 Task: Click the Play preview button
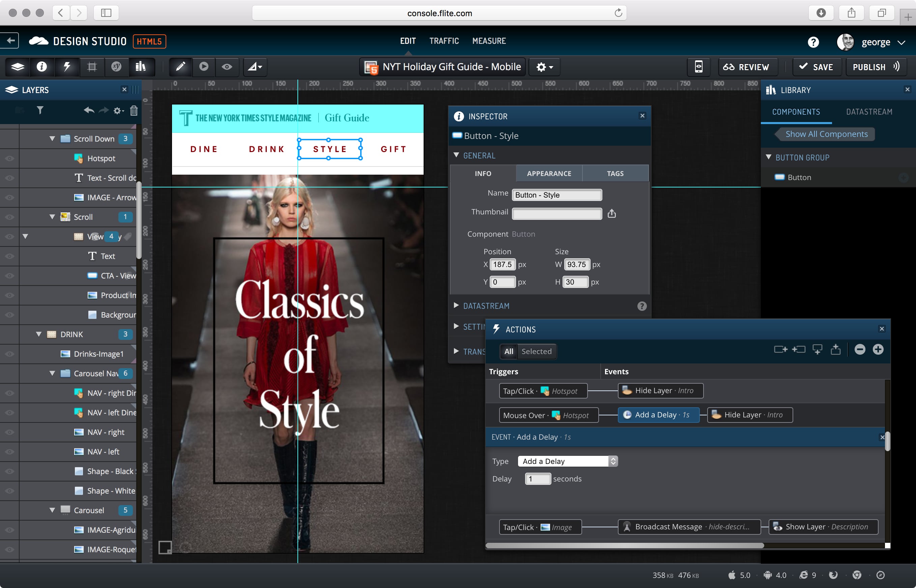tap(204, 66)
